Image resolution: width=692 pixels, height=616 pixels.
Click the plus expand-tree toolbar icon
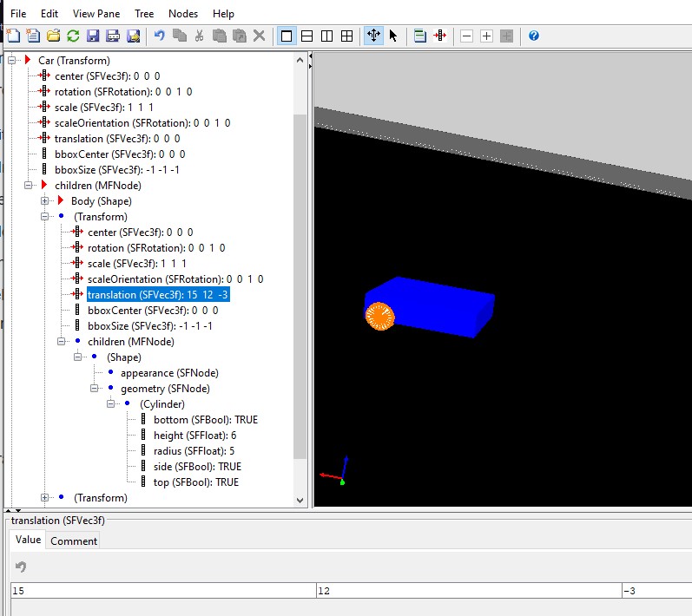486,36
